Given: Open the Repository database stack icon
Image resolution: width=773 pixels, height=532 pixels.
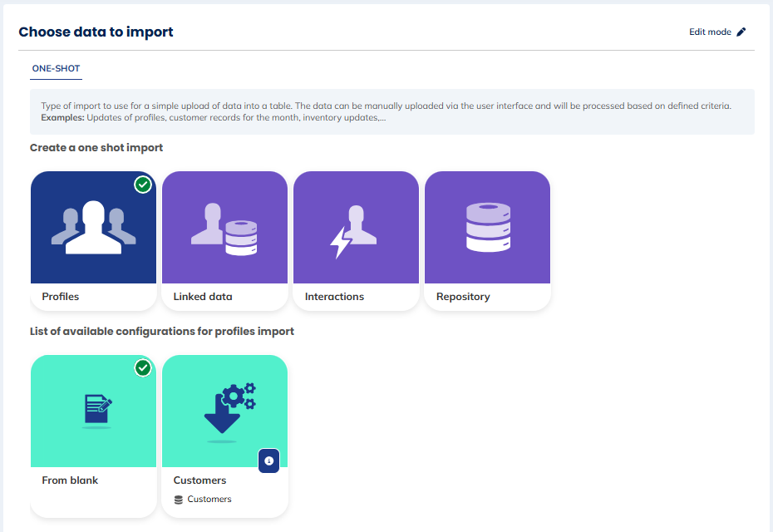Looking at the screenshot, I should pos(487,227).
